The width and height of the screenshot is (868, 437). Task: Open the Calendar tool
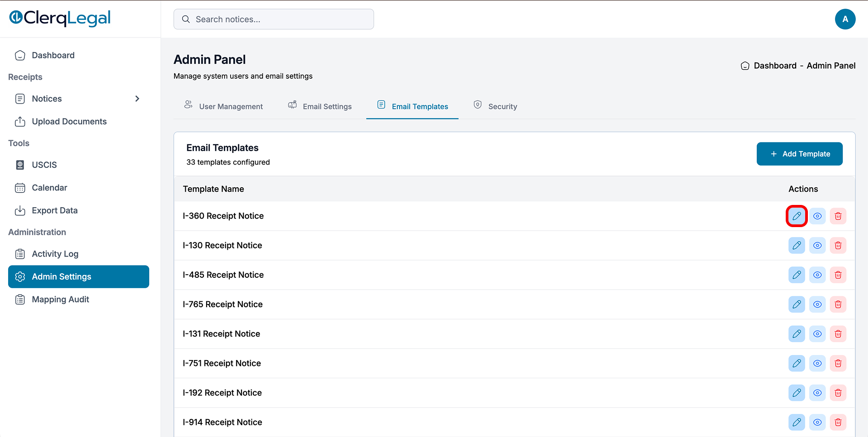coord(79,188)
